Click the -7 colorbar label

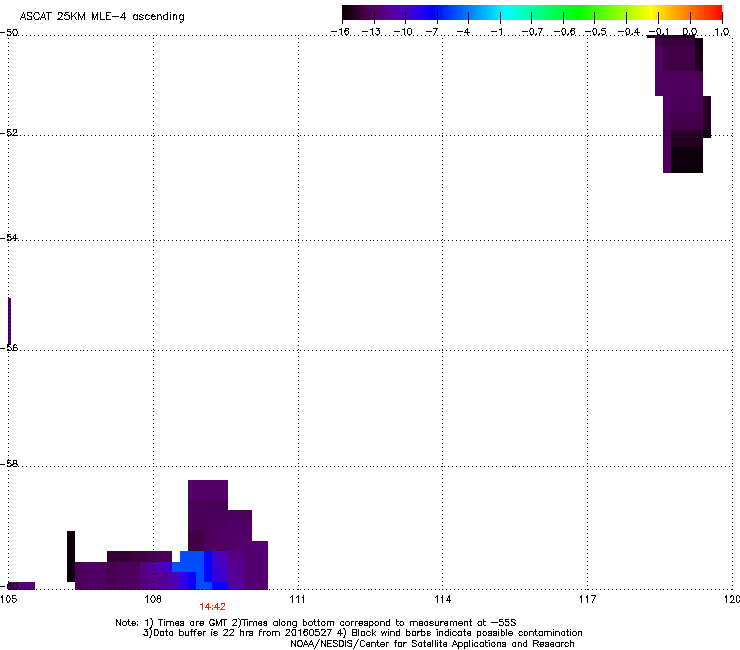click(432, 32)
